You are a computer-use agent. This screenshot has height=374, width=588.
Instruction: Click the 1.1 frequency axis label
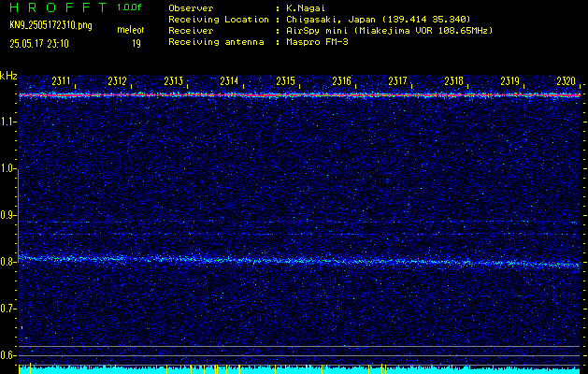(x=7, y=122)
